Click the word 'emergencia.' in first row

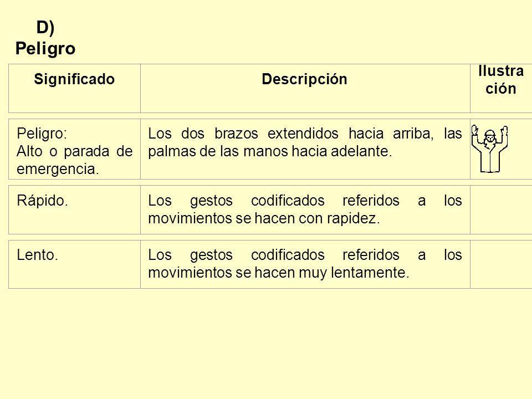(58, 169)
